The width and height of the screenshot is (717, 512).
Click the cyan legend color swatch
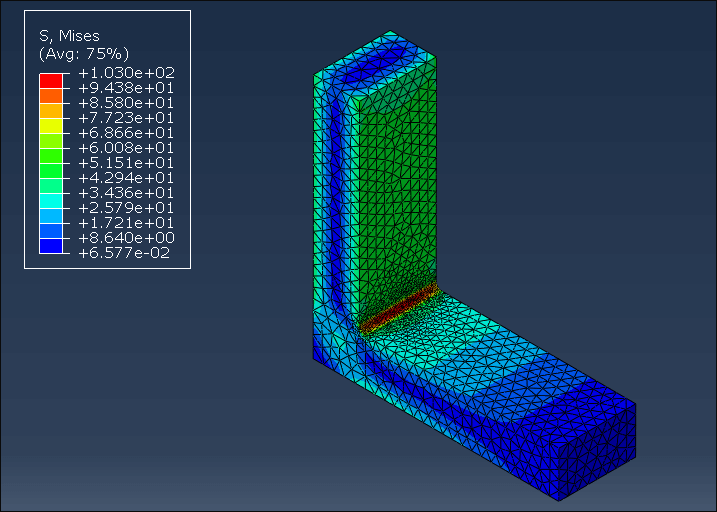pyautogui.click(x=51, y=201)
